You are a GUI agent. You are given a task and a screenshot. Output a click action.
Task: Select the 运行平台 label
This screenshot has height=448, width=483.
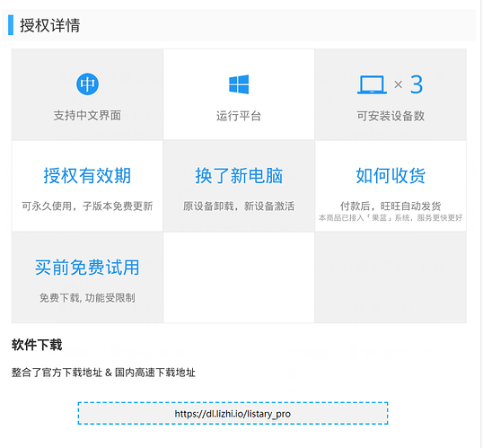click(239, 116)
